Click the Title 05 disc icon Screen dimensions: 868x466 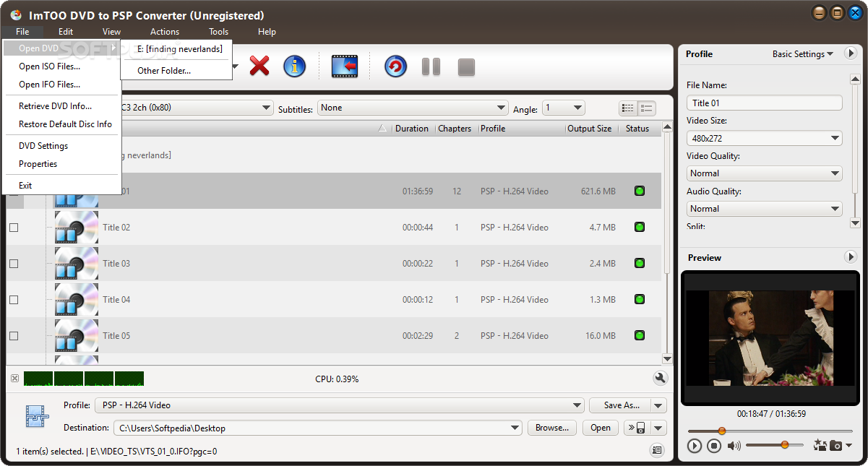77,336
